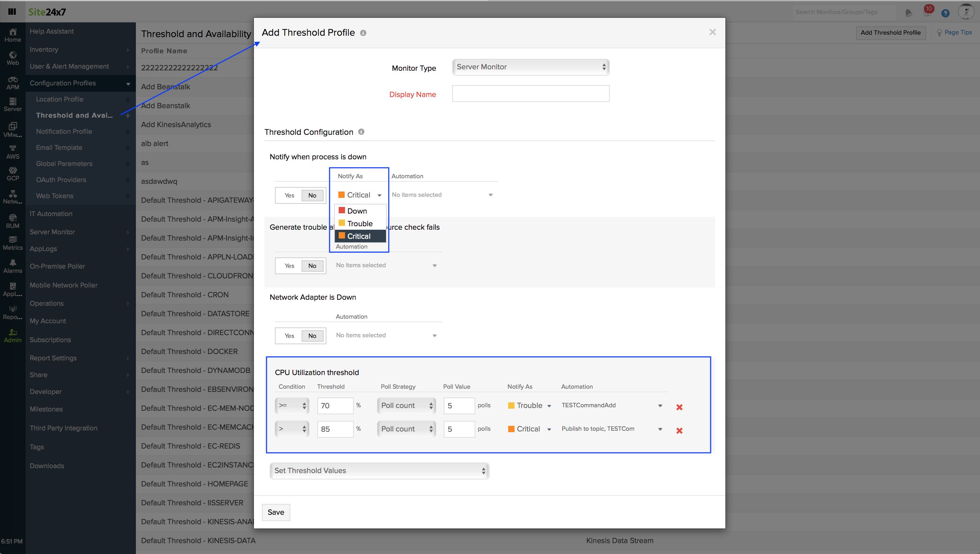This screenshot has width=980, height=554.
Task: Select No for Network Adapter is Down
Action: coord(312,335)
